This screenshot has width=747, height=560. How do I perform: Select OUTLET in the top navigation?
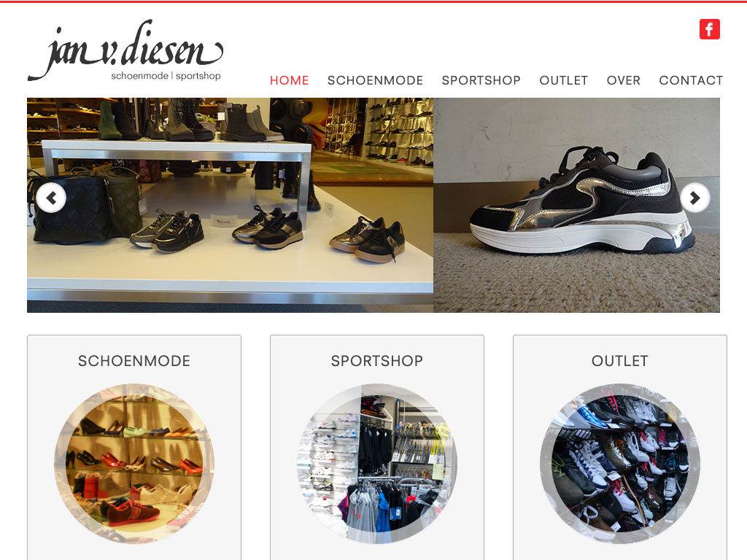tap(564, 80)
